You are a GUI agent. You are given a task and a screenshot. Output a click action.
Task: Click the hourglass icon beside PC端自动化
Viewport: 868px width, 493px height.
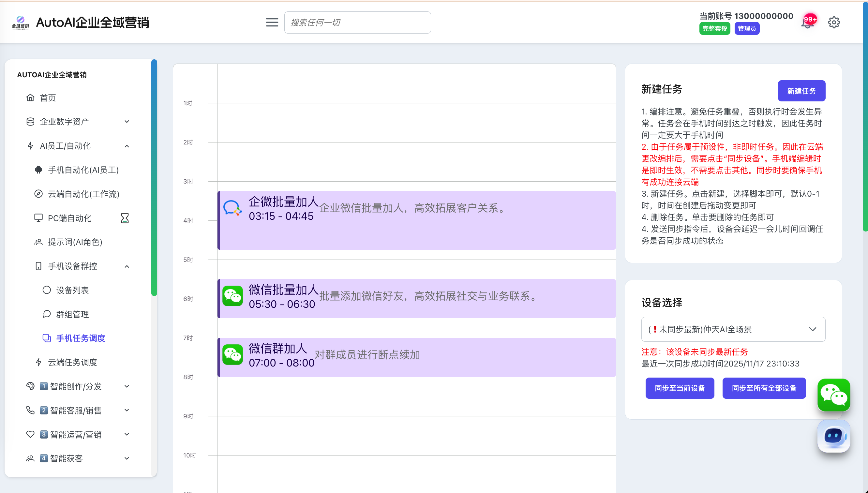pos(125,218)
